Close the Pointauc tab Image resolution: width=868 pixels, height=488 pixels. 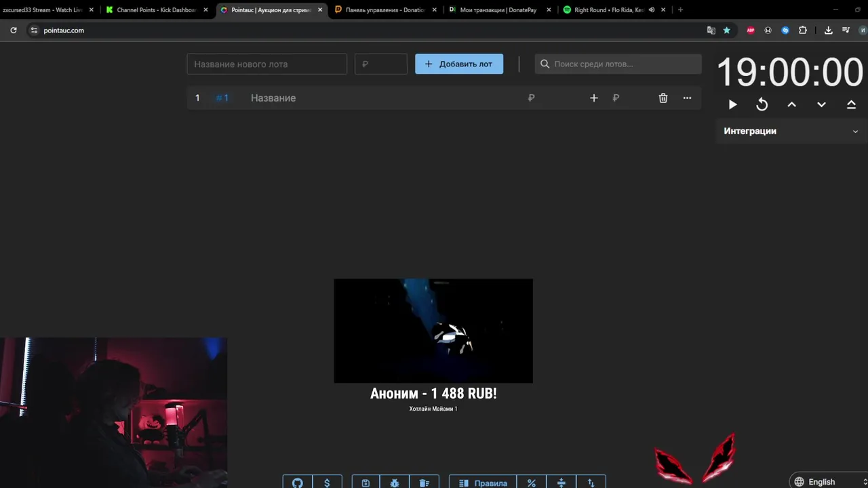tap(320, 9)
